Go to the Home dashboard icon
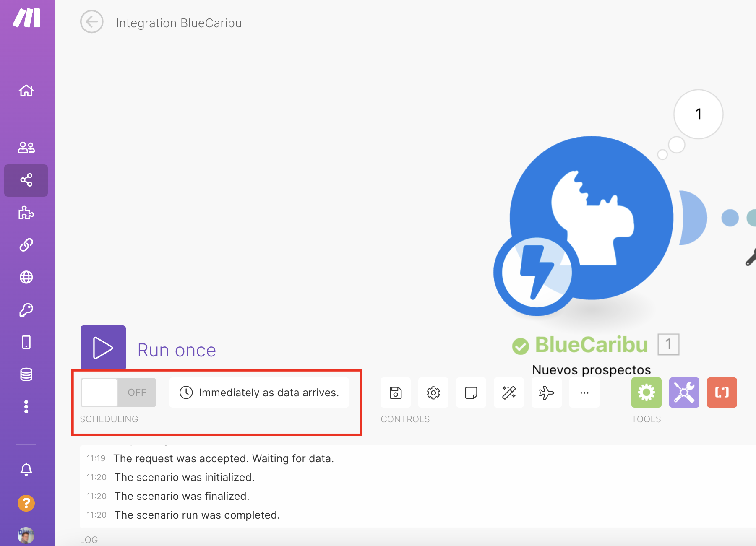Image resolution: width=756 pixels, height=546 pixels. 26,91
